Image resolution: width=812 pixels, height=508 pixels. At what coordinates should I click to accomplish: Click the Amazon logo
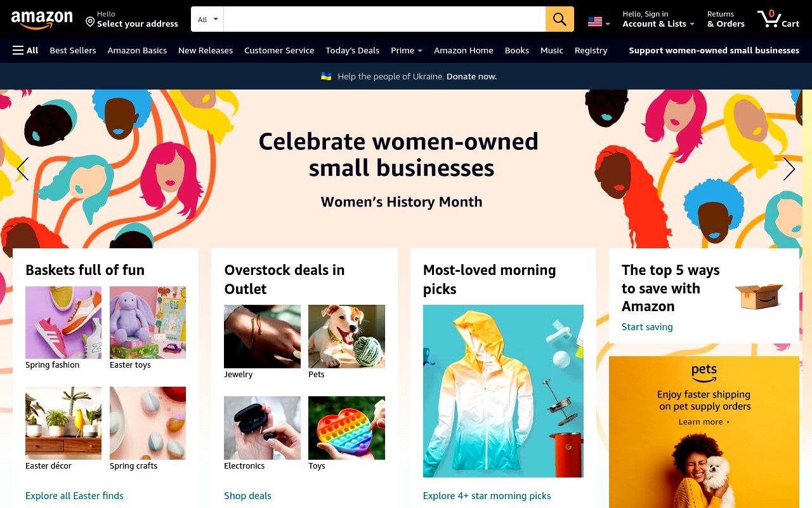[x=42, y=20]
